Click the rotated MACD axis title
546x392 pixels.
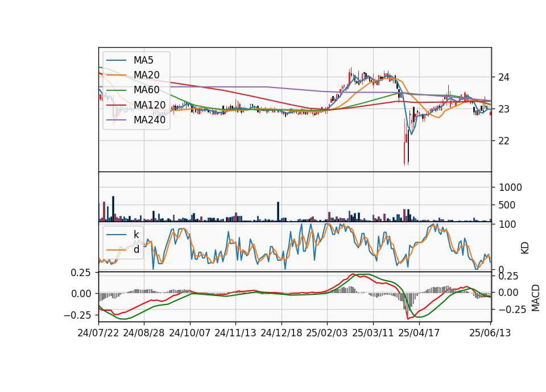[x=536, y=298]
